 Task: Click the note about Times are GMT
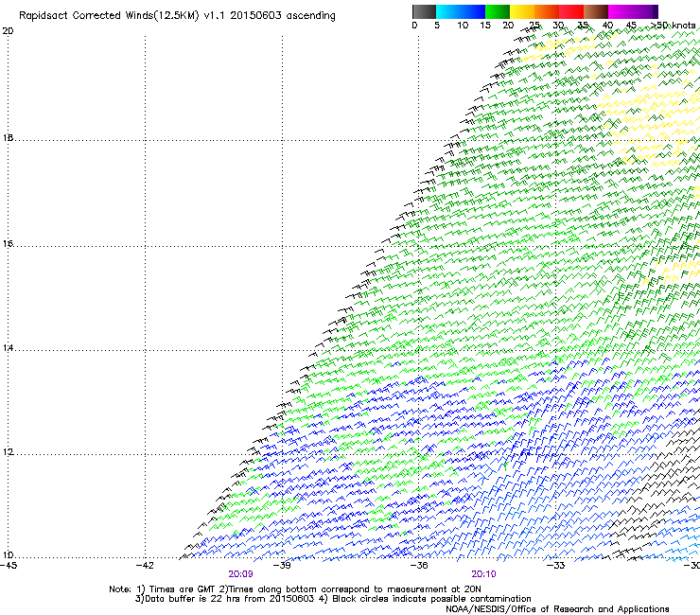(x=295, y=589)
